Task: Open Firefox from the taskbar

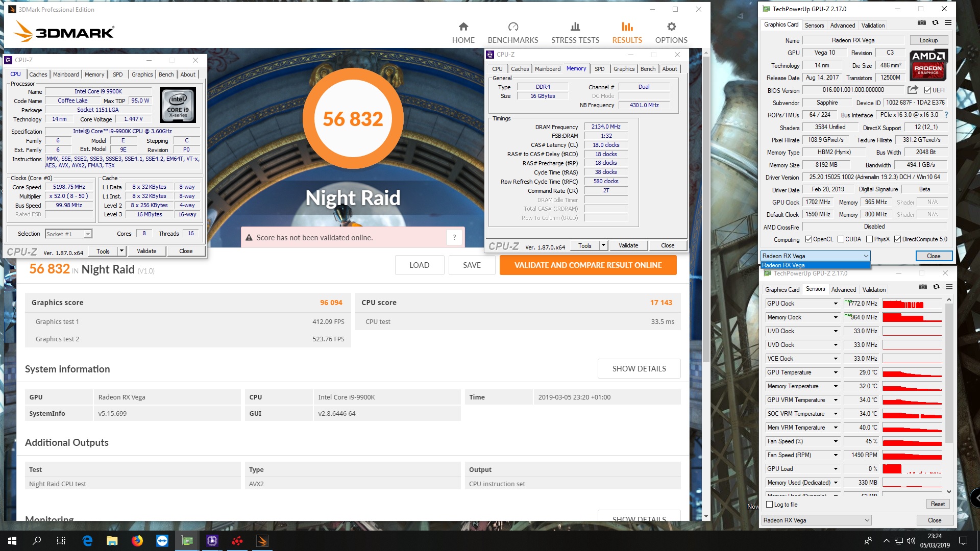Action: point(137,541)
